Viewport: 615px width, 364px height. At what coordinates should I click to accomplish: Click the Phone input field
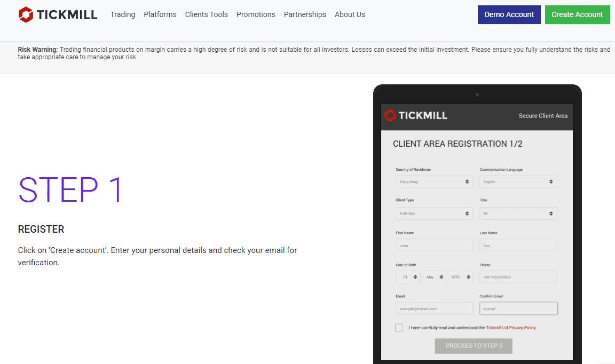(518, 277)
